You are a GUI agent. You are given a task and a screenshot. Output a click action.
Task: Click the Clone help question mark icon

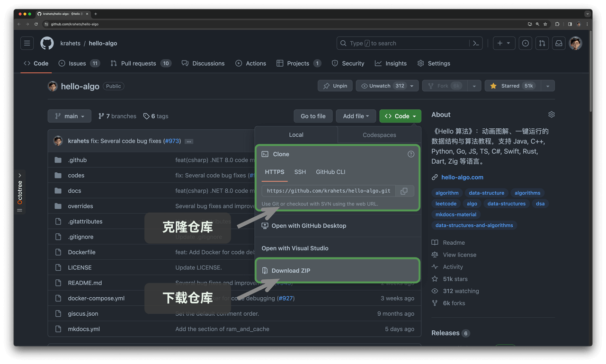click(411, 154)
